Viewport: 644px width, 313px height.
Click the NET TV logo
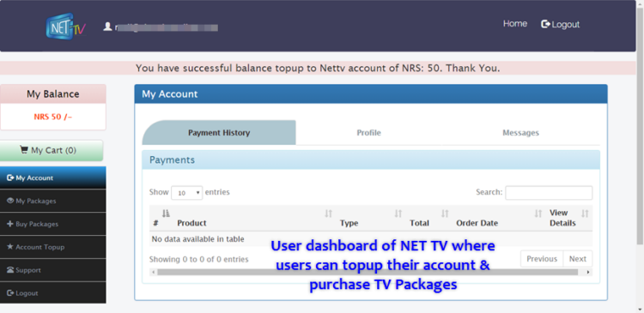[66, 27]
